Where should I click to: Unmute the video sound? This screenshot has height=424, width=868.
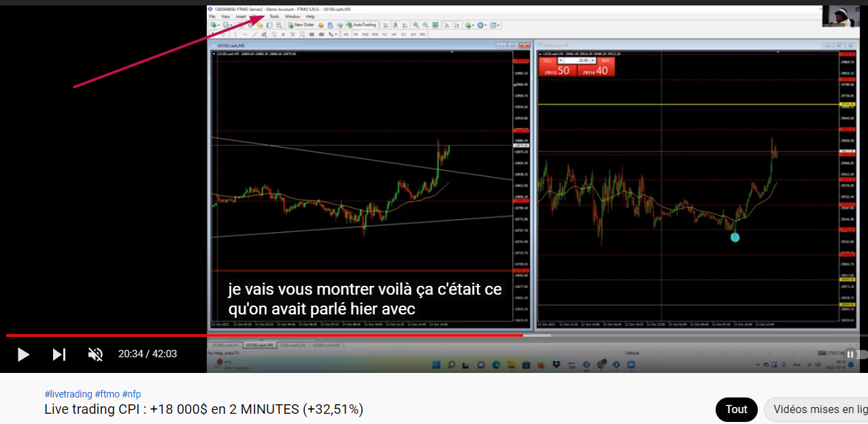pos(95,354)
